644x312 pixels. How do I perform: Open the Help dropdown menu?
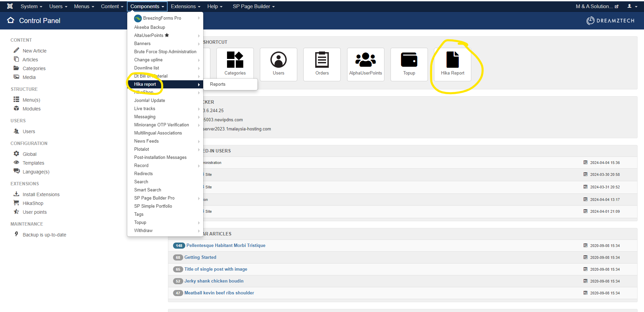[x=215, y=6]
